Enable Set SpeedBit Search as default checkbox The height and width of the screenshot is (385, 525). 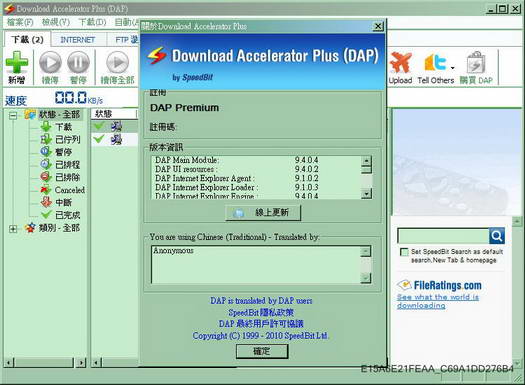(x=404, y=252)
